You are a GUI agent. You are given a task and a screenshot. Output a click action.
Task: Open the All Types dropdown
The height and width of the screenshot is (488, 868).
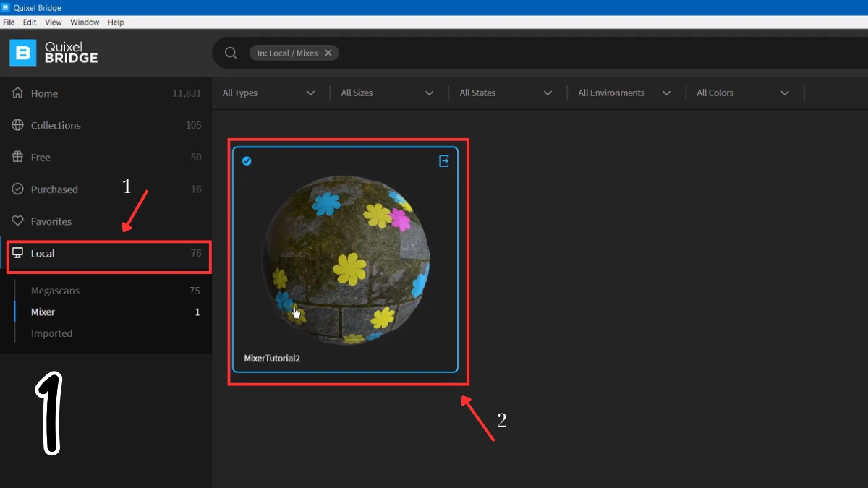269,93
